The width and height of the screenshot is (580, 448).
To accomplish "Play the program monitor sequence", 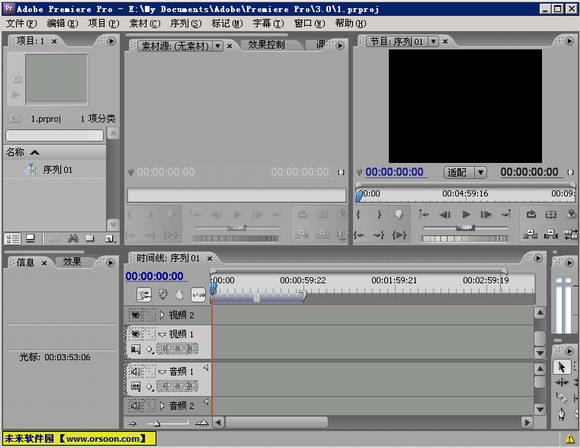I will (466, 214).
